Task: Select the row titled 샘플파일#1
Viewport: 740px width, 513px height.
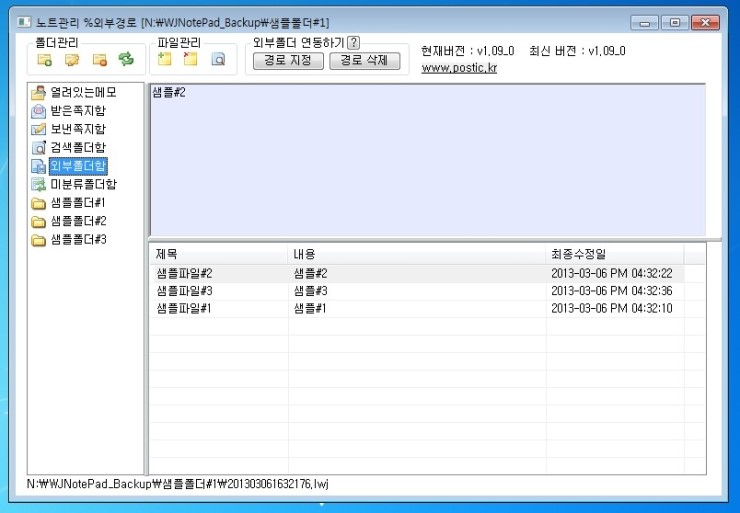Action: pyautogui.click(x=417, y=309)
